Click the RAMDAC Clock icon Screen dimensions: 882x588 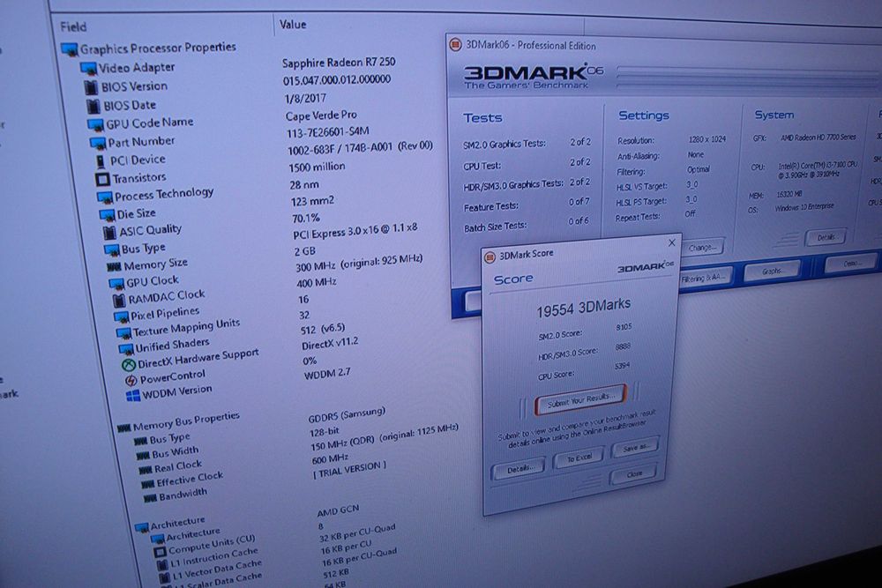click(x=119, y=301)
